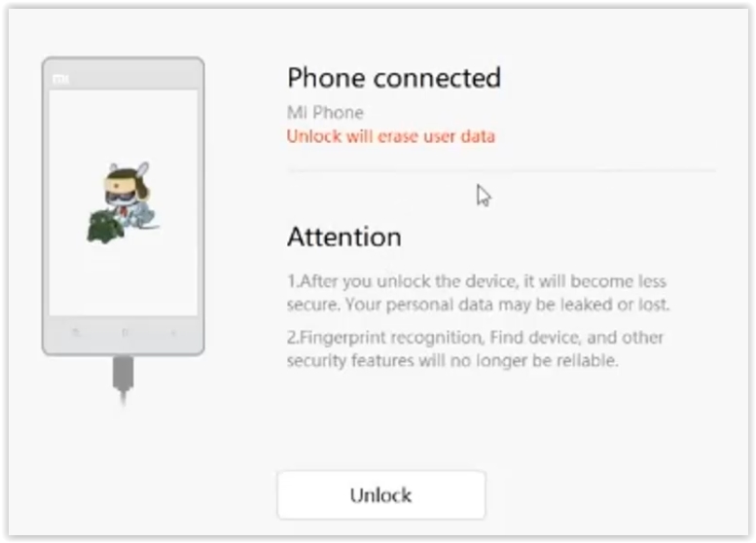Click the Unlock button

tap(381, 494)
